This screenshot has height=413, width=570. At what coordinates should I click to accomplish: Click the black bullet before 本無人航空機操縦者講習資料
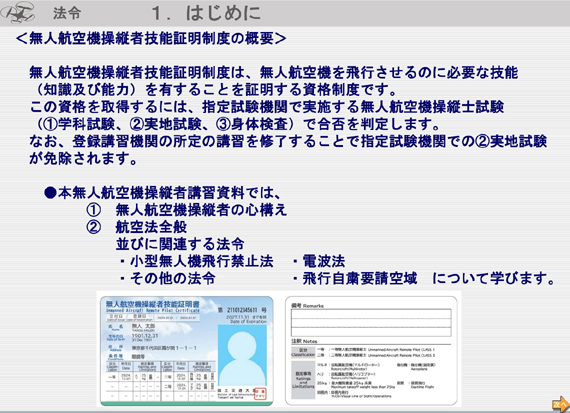pos(50,193)
